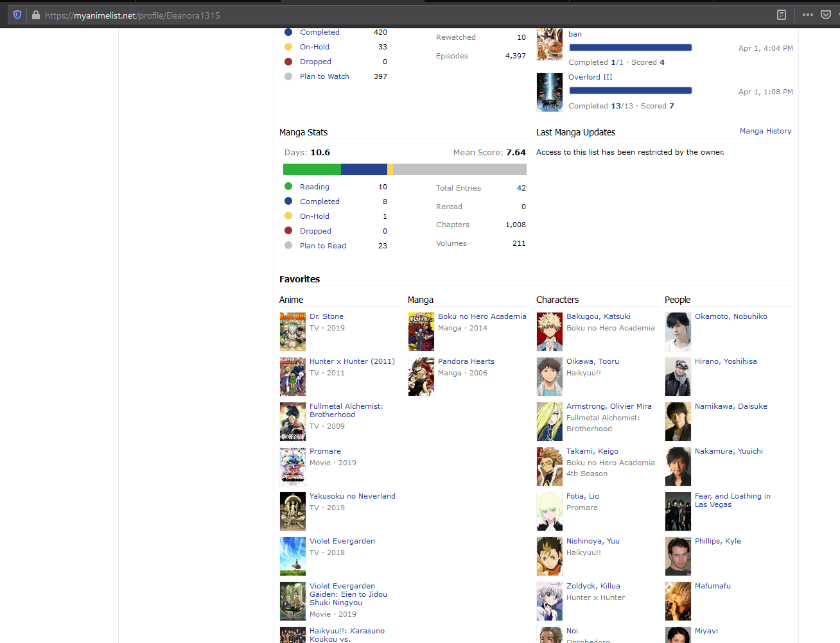Viewport: 840px width, 643px height.
Task: Open Dr. Stone favorite anime link
Action: tap(326, 316)
